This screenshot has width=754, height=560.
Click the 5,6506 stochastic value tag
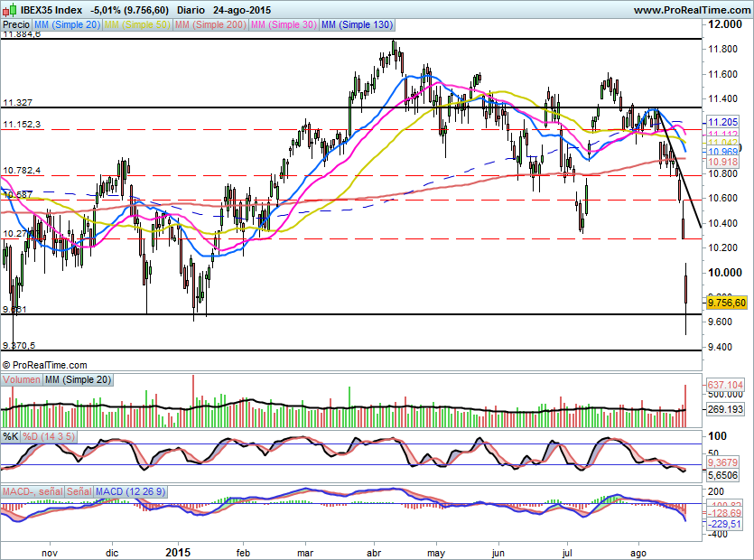pos(722,475)
